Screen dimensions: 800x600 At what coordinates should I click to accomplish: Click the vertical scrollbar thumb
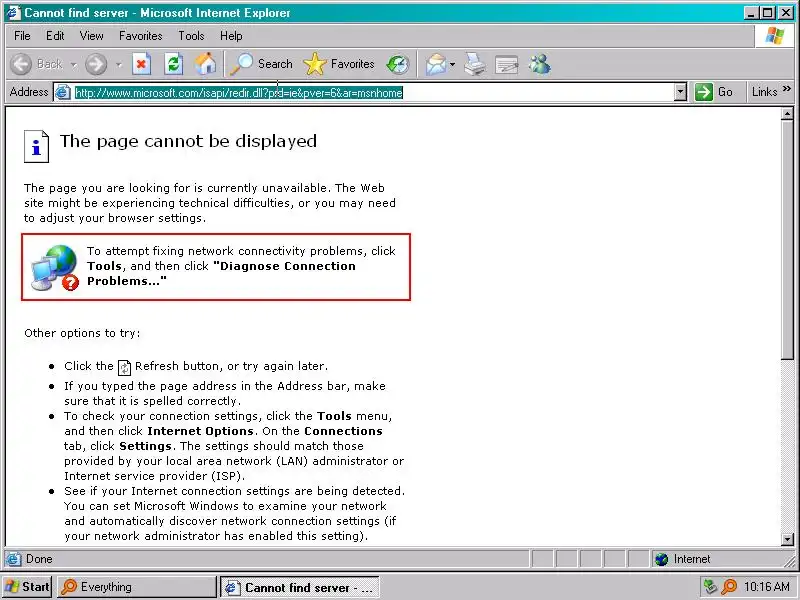point(787,240)
